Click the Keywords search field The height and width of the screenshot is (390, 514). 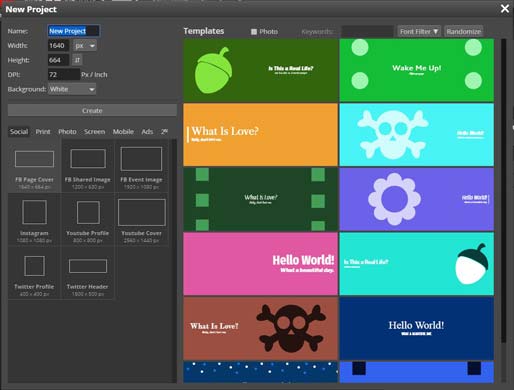pyautogui.click(x=368, y=32)
